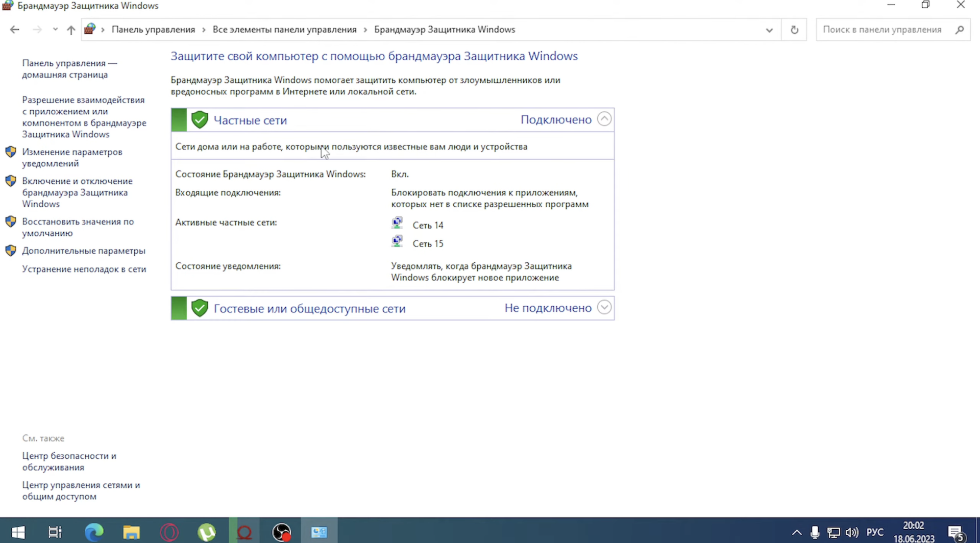Open breadcrumb 'Все элементы панели управления'

pyautogui.click(x=284, y=30)
